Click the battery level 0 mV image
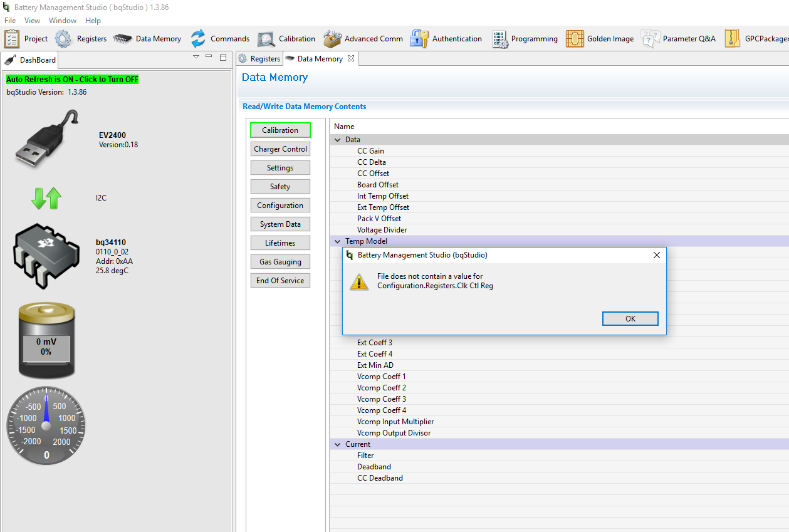This screenshot has width=789, height=532. click(46, 341)
